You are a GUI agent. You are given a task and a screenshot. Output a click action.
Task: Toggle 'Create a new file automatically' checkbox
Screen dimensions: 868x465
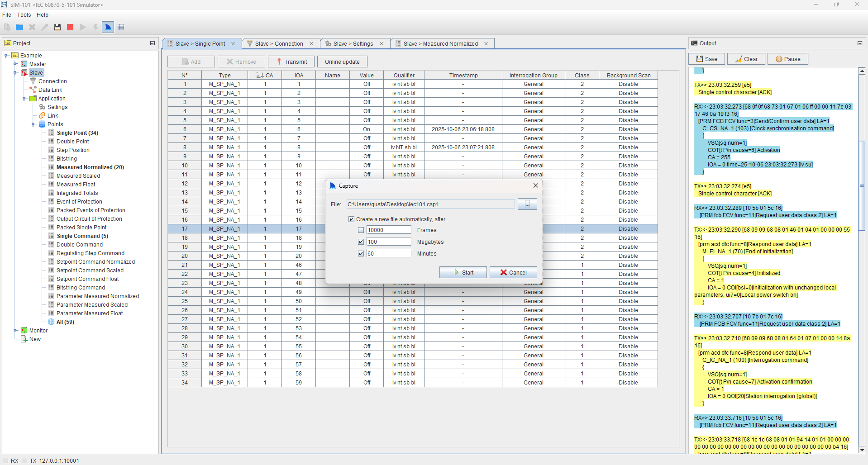[351, 219]
